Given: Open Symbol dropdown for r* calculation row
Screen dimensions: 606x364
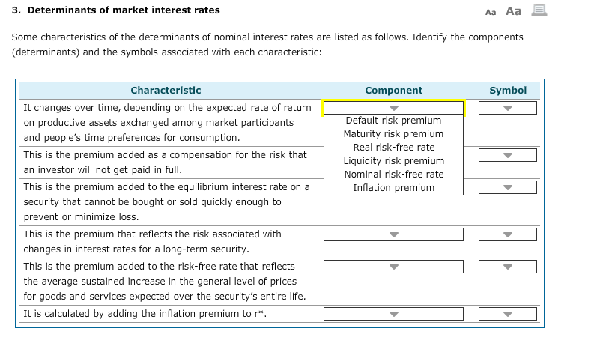Looking at the screenshot, I should coord(508,314).
